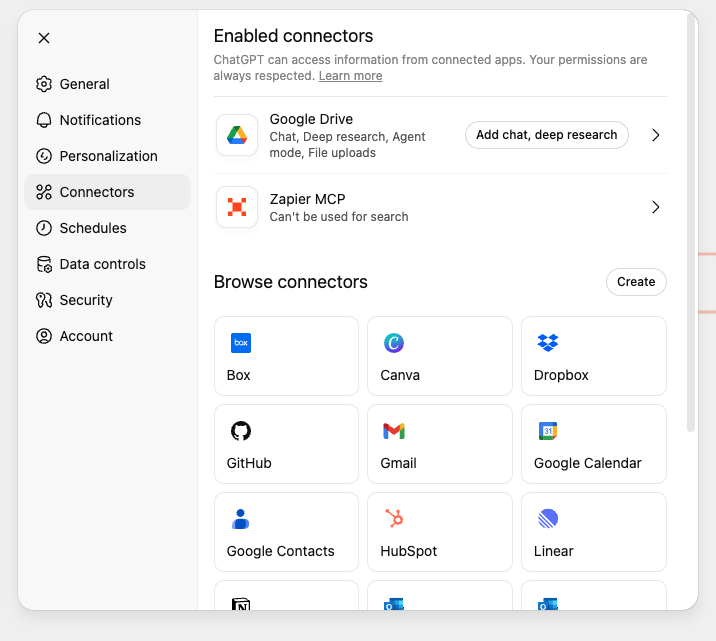Click the Dropbox logo icon
716x641 pixels.
[x=548, y=343]
